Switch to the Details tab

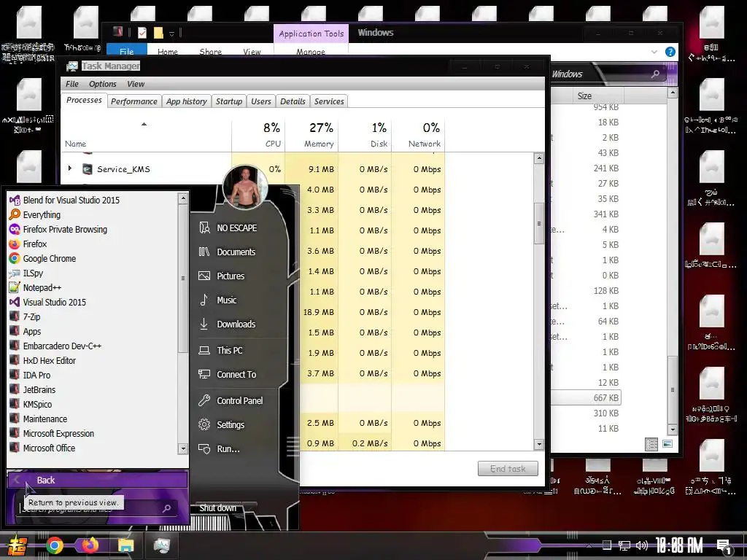(293, 101)
